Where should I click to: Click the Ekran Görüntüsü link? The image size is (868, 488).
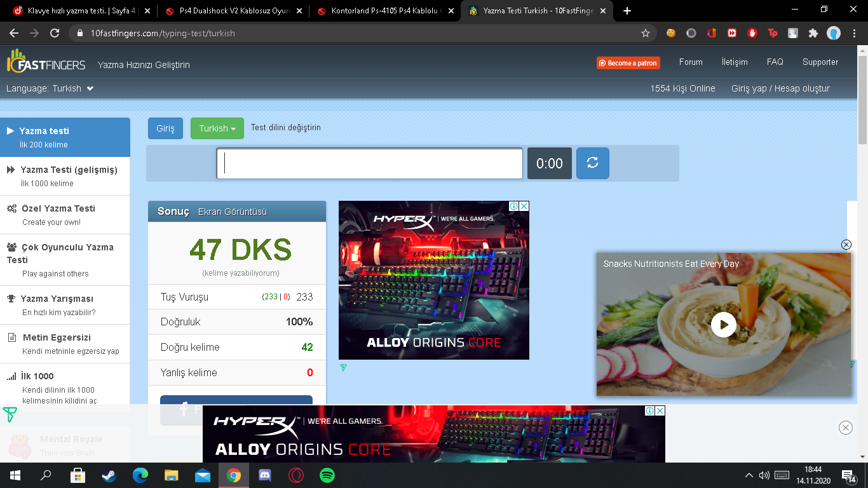233,212
